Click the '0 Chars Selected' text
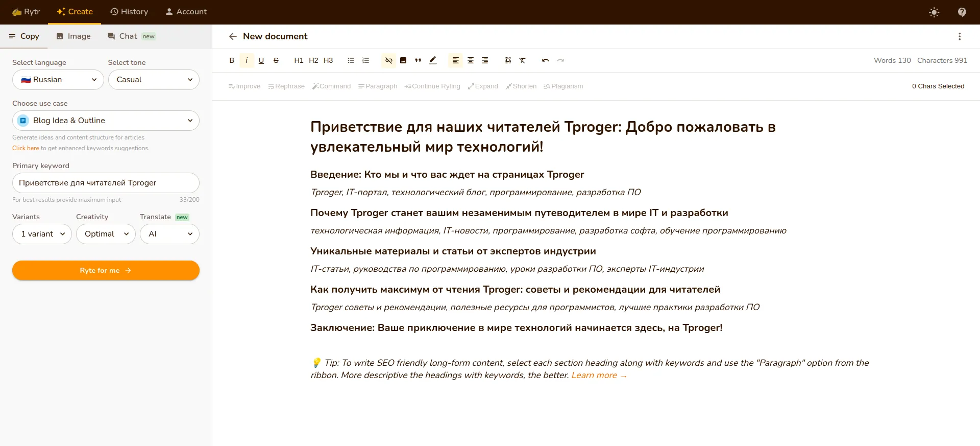The image size is (980, 446). [938, 86]
